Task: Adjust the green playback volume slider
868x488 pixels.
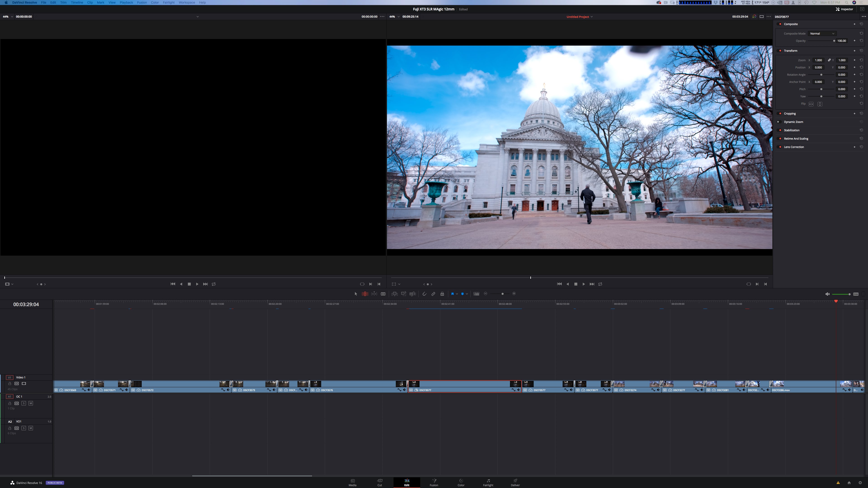Action: pyautogui.click(x=841, y=294)
